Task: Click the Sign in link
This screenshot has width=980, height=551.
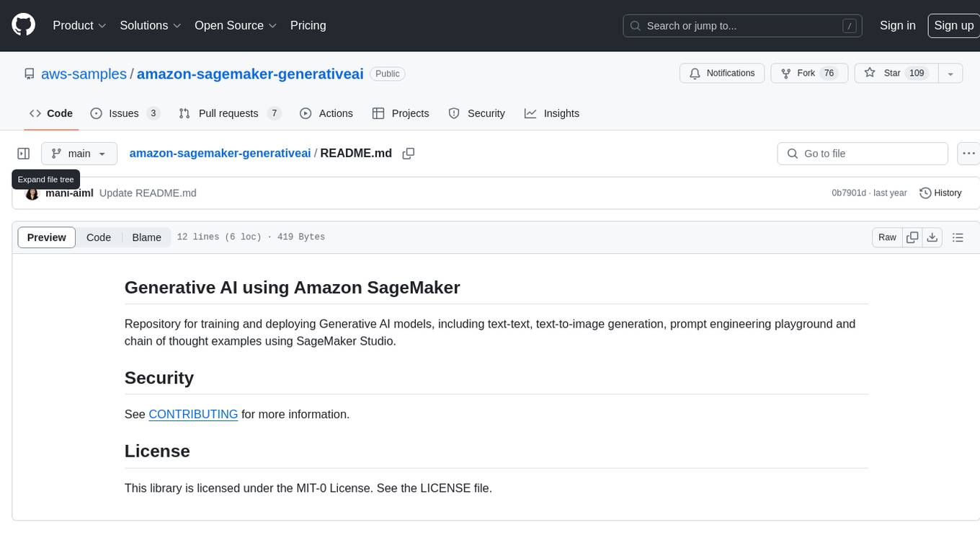Action: pos(897,25)
